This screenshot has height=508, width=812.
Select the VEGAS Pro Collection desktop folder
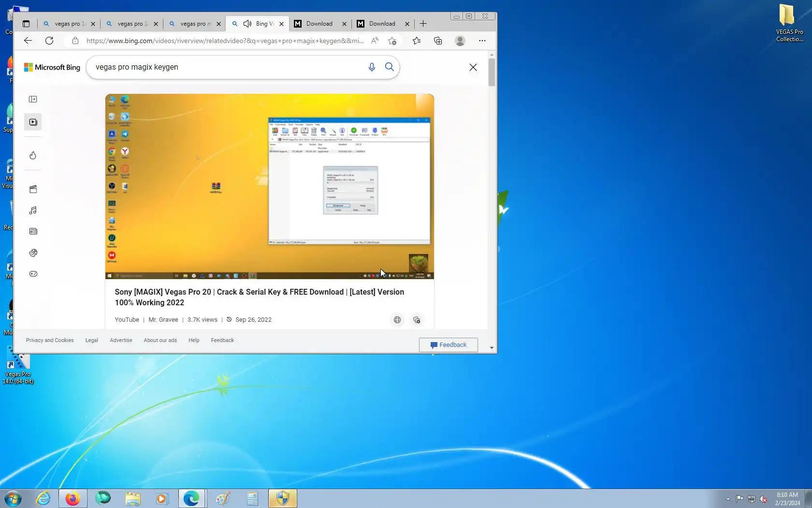(789, 23)
